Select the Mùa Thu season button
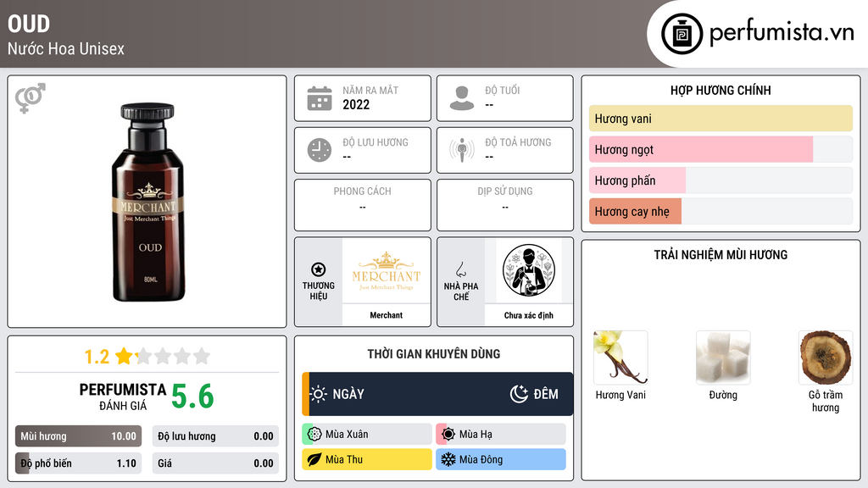The height and width of the screenshot is (488, 868). tap(367, 459)
